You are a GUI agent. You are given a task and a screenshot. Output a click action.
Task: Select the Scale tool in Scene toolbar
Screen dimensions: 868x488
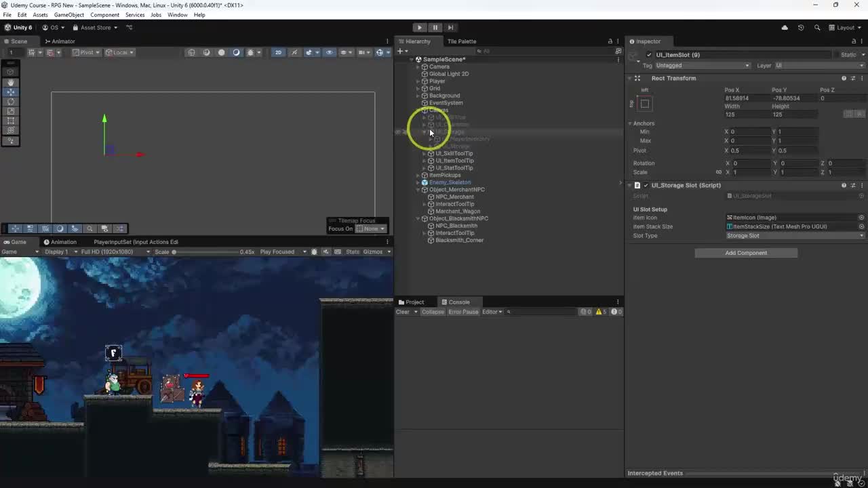[x=11, y=111]
